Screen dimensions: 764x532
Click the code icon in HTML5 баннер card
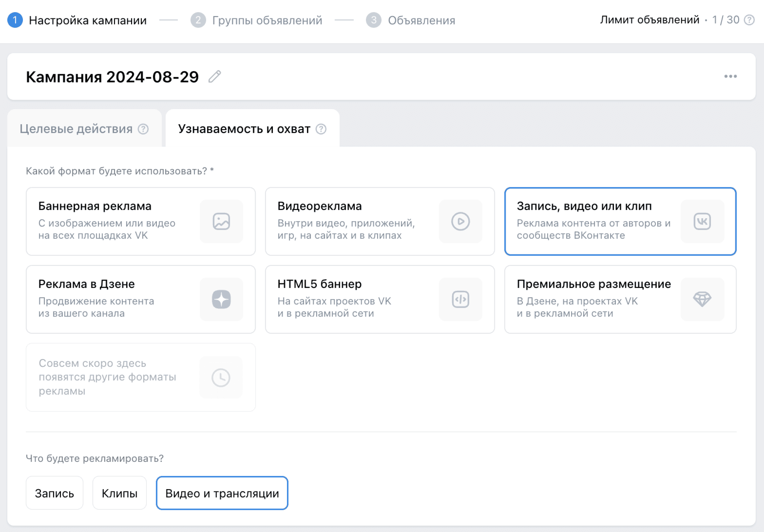461,299
